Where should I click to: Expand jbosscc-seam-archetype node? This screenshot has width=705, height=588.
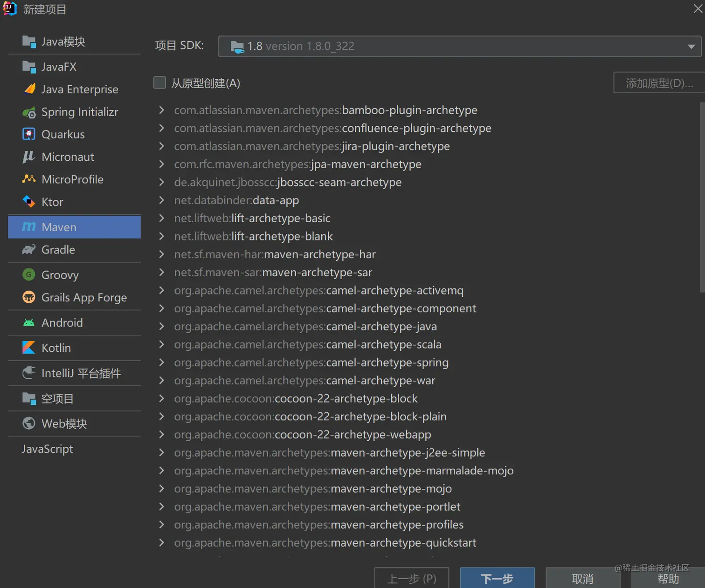pos(161,182)
